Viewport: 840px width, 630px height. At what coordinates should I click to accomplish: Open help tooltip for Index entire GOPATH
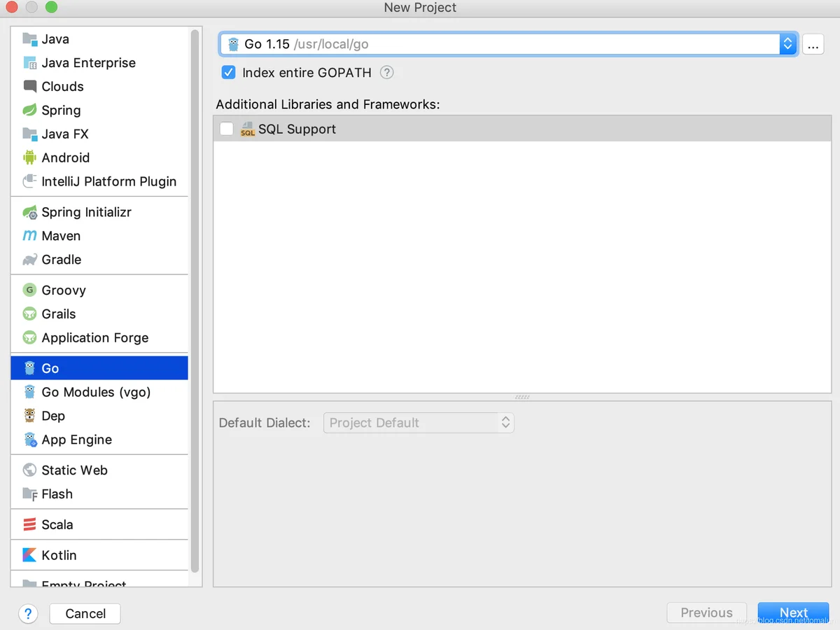[x=386, y=72]
